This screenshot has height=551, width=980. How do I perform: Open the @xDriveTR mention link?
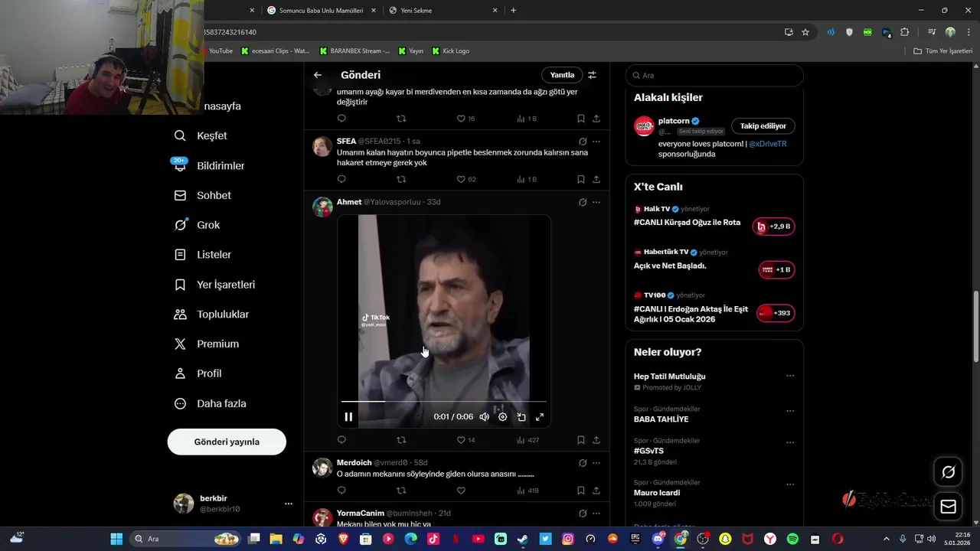[768, 144]
